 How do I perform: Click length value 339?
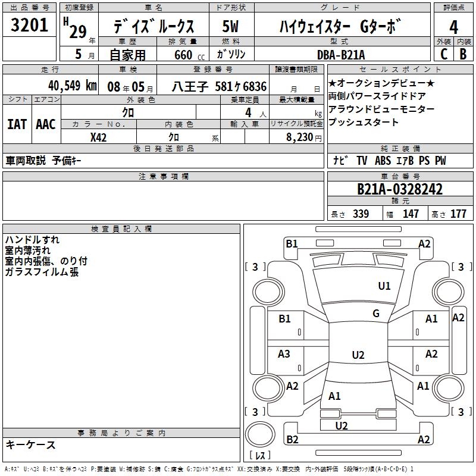tap(361, 214)
